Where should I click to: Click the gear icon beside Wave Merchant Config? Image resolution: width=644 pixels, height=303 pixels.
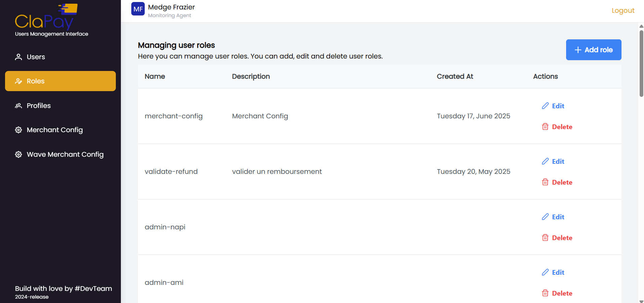[18, 154]
